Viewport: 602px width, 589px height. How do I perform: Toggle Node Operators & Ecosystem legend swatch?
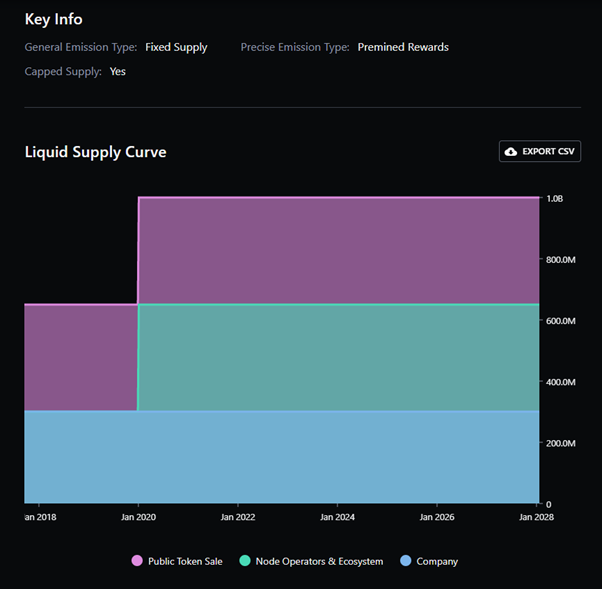[x=245, y=561]
